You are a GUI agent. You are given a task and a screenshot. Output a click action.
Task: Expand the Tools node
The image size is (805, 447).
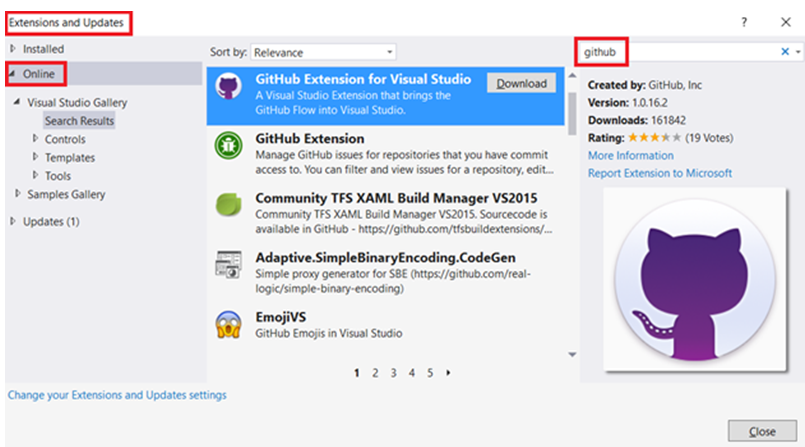pyautogui.click(x=35, y=175)
